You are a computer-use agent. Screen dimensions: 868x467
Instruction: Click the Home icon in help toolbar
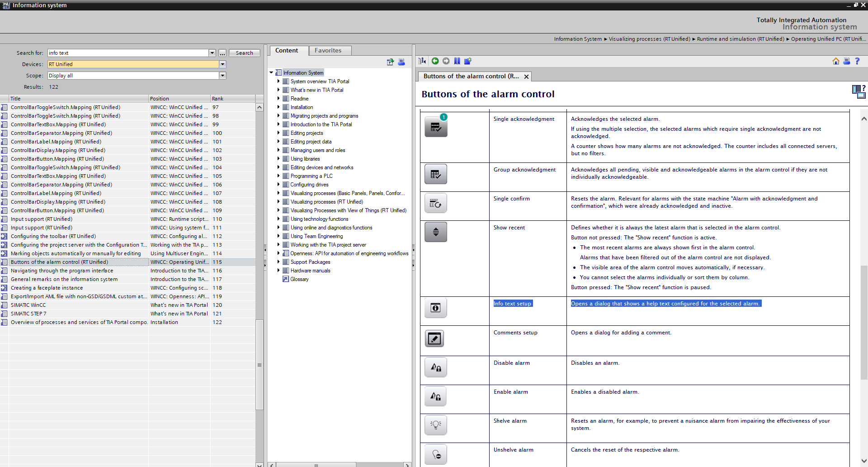point(835,61)
